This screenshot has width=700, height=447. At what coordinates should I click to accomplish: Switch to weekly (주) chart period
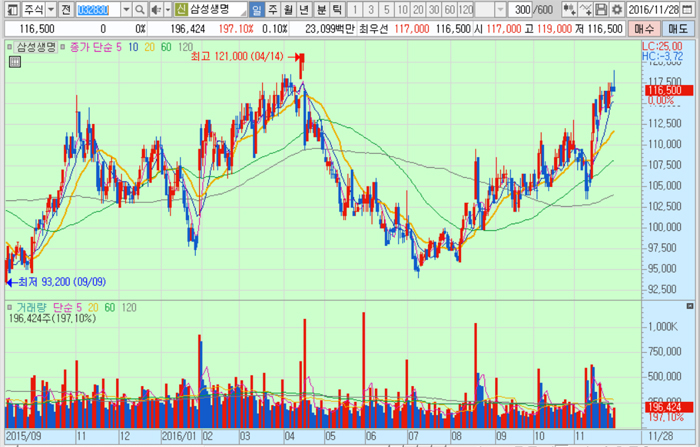272,9
